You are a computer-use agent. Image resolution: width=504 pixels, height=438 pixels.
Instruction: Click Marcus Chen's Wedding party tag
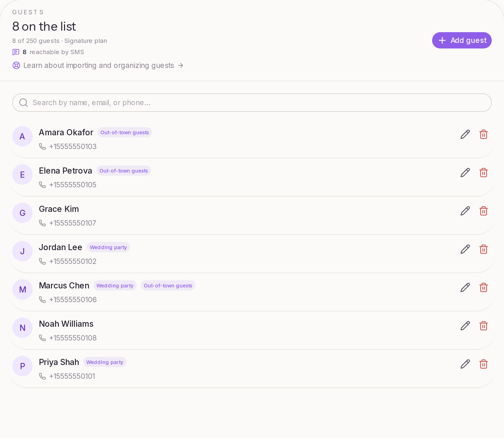pyautogui.click(x=115, y=286)
